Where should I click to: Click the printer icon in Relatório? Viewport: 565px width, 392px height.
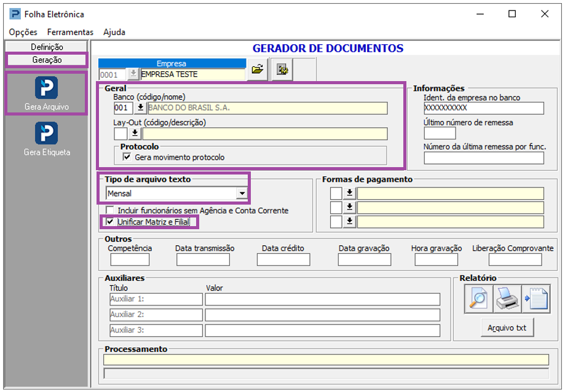(507, 299)
